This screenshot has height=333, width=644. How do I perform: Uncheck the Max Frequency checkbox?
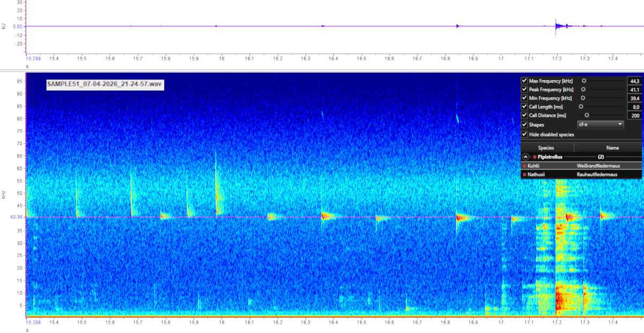pyautogui.click(x=524, y=81)
